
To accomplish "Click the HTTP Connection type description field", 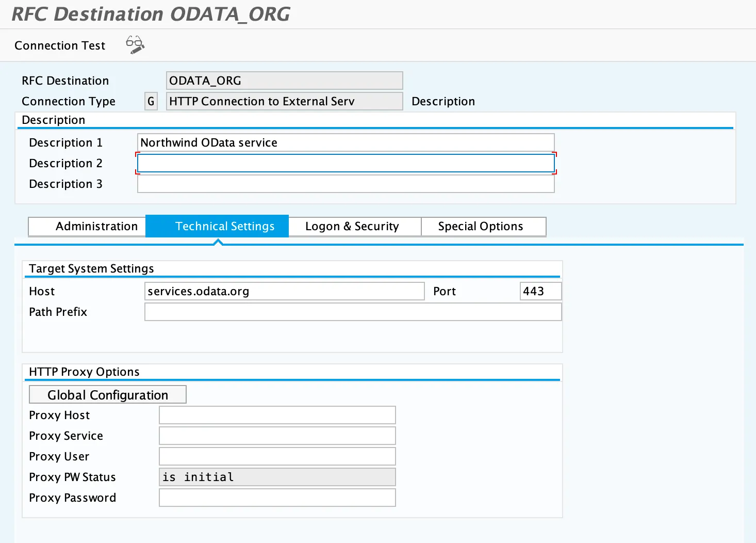I will click(284, 101).
